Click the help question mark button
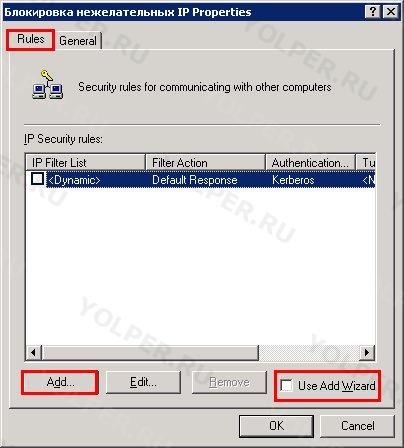This screenshot has width=404, height=448. click(x=373, y=12)
